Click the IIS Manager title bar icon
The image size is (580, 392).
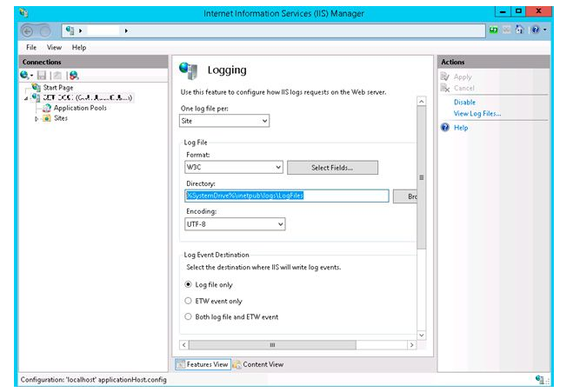coord(24,14)
